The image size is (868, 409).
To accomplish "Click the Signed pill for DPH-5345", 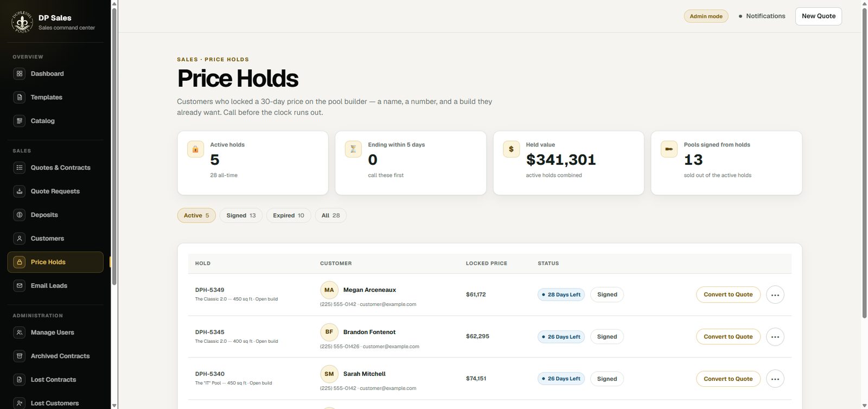I will coord(607,337).
